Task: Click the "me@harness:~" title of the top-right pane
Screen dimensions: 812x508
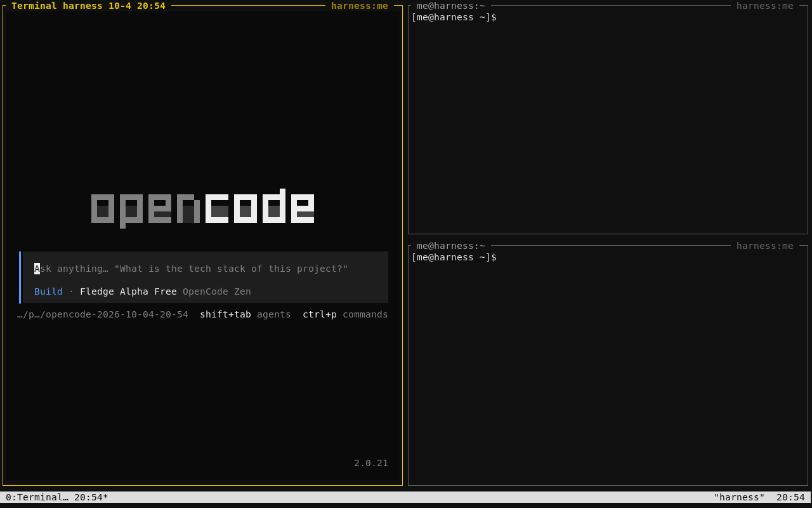Action: pos(451,6)
